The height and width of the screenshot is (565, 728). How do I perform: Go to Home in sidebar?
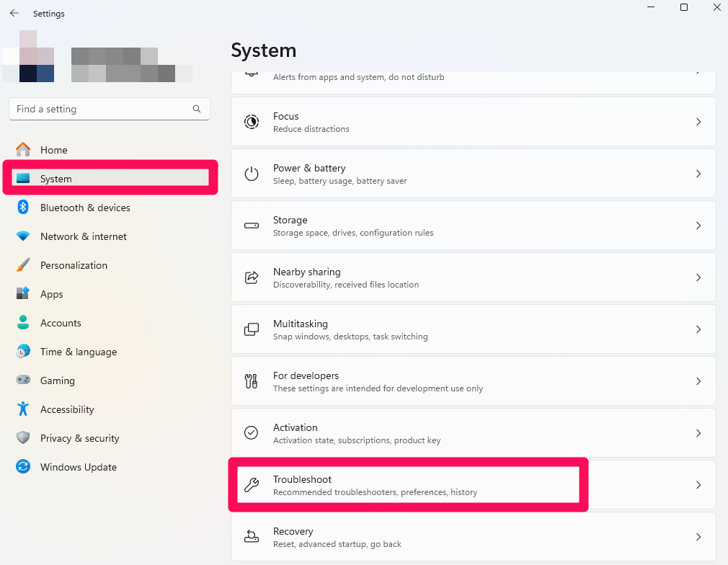[x=110, y=149]
